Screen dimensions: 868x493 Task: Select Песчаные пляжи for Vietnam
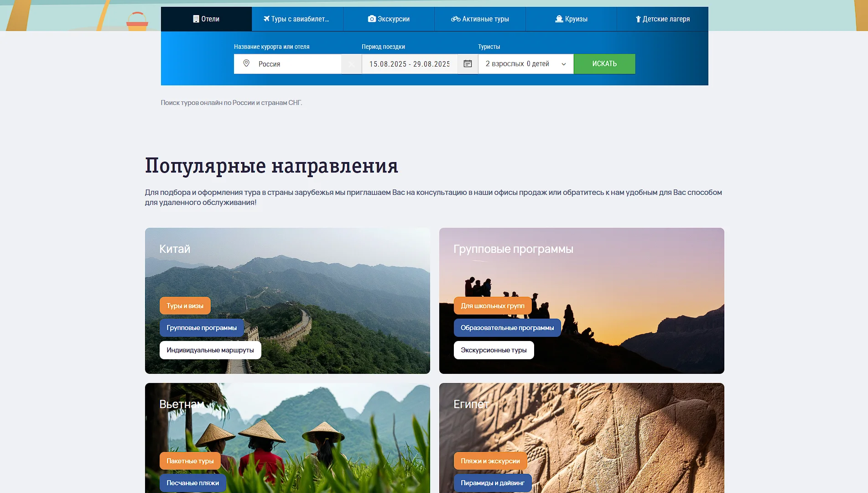tap(193, 483)
